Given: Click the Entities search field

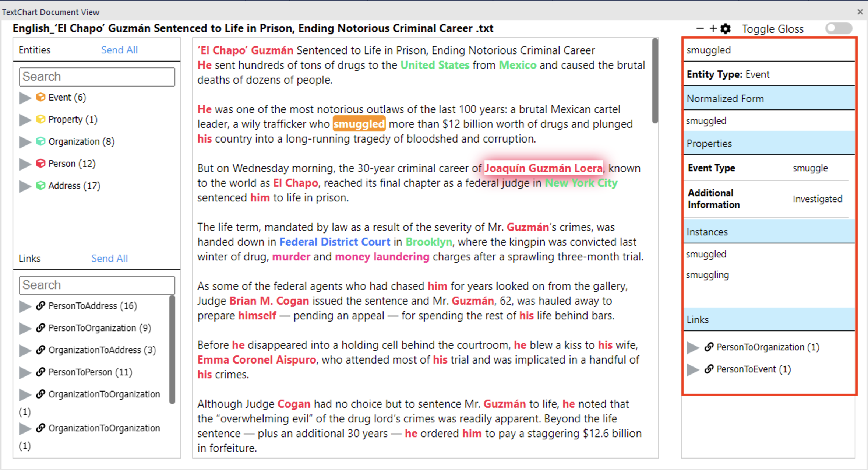Looking at the screenshot, I should pyautogui.click(x=97, y=77).
